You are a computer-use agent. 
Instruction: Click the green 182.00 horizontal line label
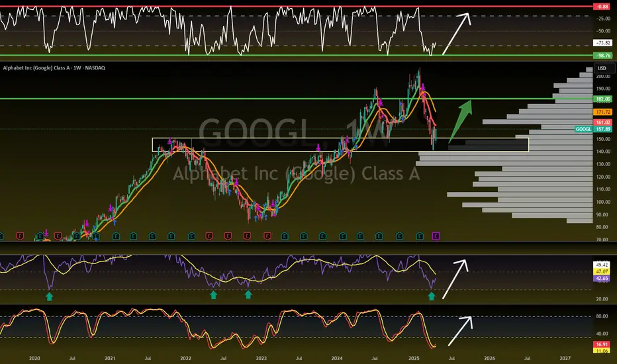click(603, 99)
